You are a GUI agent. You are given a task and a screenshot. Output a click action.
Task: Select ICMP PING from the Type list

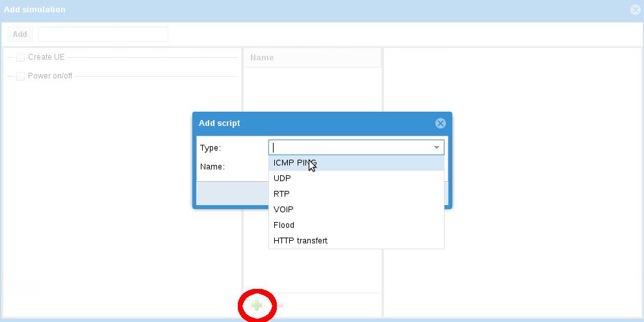point(356,163)
